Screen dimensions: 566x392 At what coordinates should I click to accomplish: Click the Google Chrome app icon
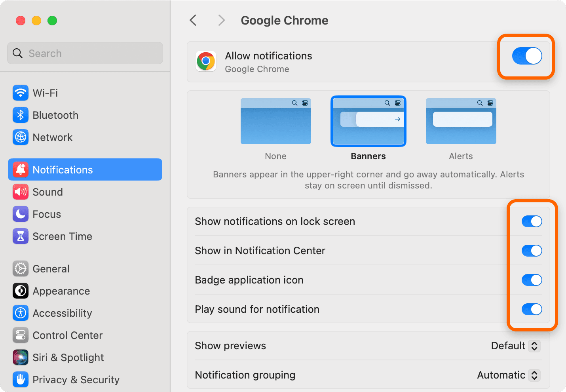(x=206, y=61)
